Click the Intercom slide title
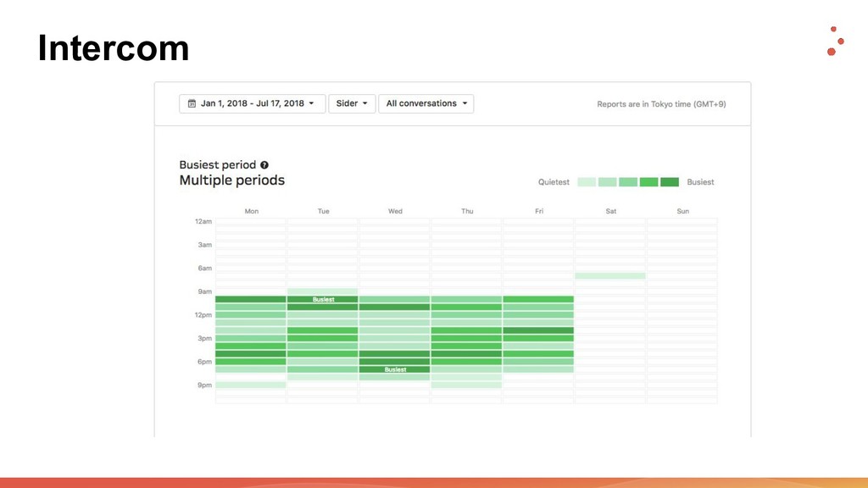 pyautogui.click(x=114, y=47)
